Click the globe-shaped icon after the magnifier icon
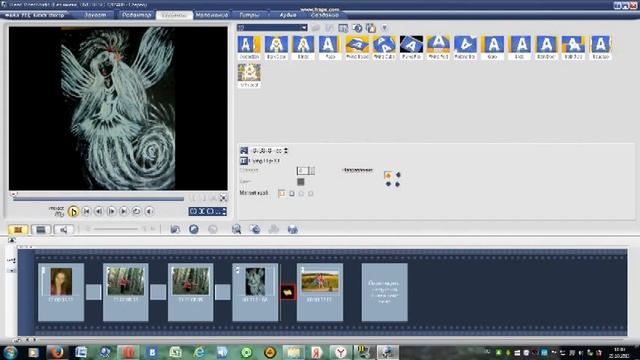This screenshot has height=360, width=640. [255, 229]
